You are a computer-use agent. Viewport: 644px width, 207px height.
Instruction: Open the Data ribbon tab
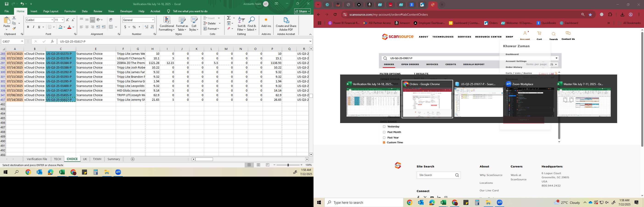click(85, 11)
